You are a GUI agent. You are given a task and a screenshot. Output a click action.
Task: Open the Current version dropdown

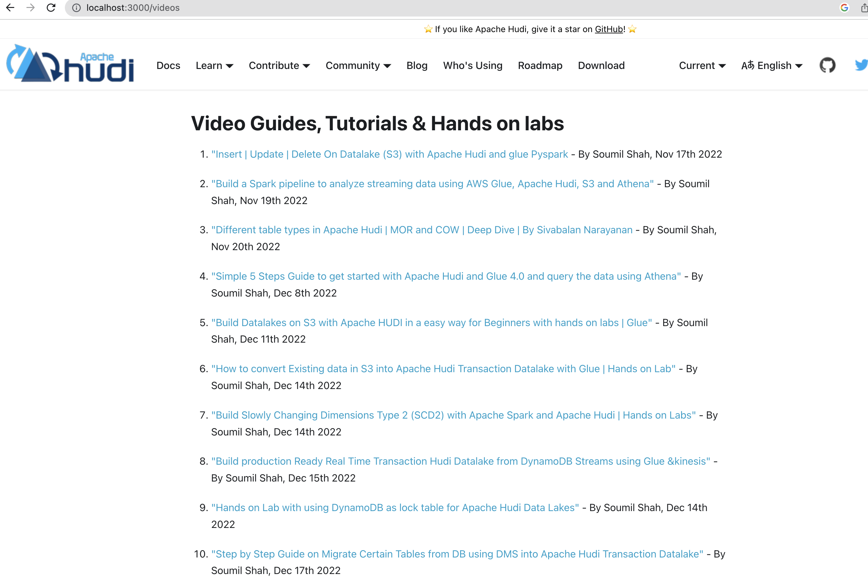[702, 66]
